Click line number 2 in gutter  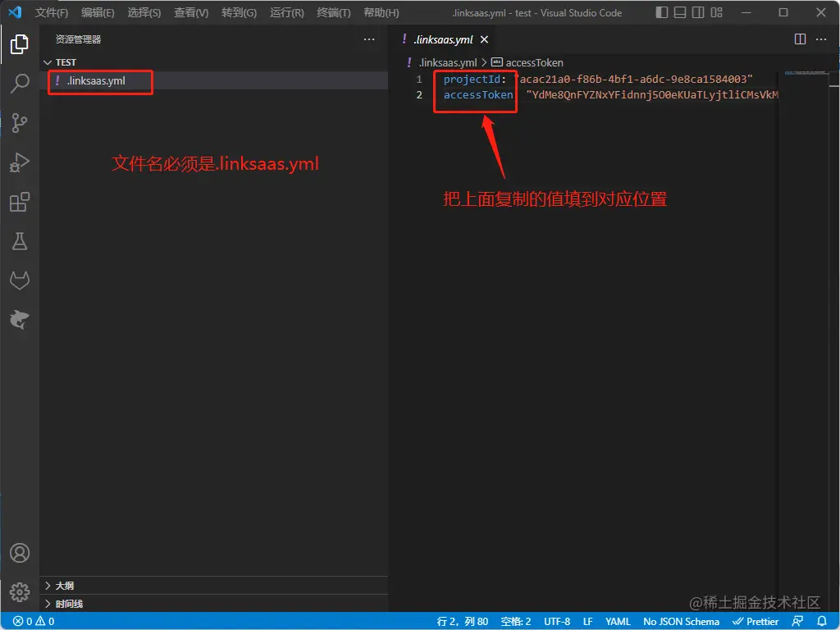(x=419, y=95)
